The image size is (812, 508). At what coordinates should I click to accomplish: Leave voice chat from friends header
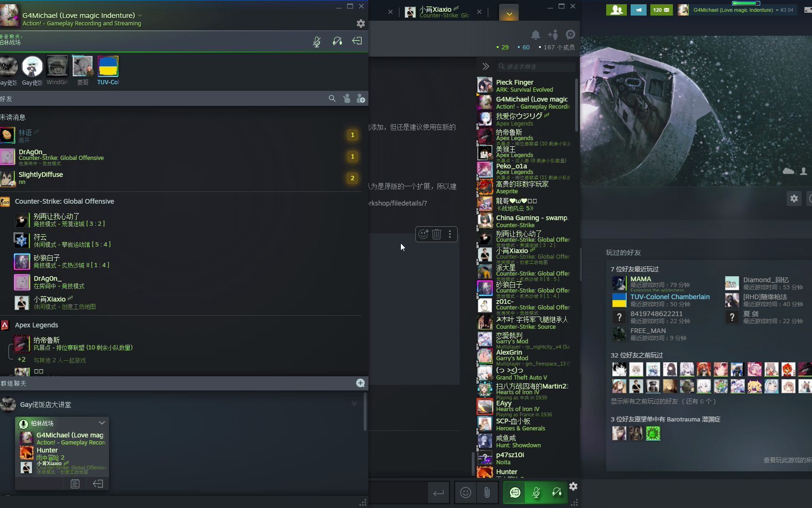click(357, 41)
